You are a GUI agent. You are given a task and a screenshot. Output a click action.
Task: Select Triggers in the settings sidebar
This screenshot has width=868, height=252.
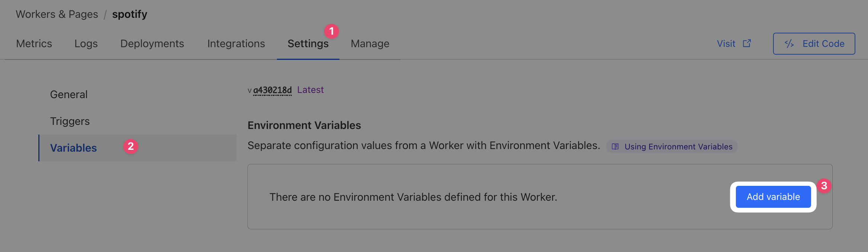point(70,121)
